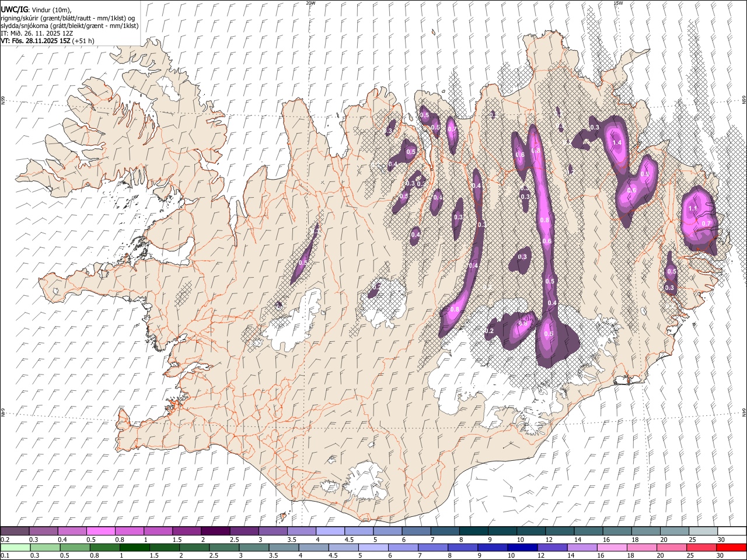This screenshot has width=747, height=560.
Task: Click the '20W' longitude label
Action: click(x=310, y=3)
